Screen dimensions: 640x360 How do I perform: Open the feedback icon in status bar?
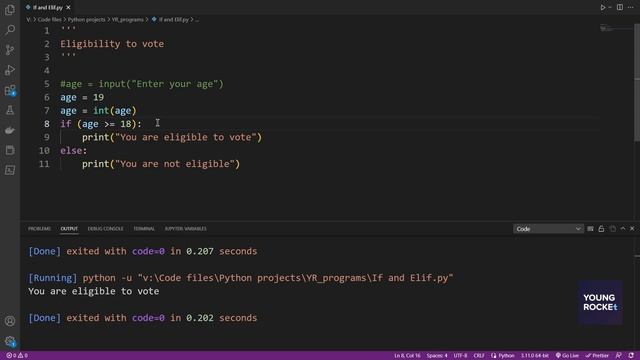[619, 356]
